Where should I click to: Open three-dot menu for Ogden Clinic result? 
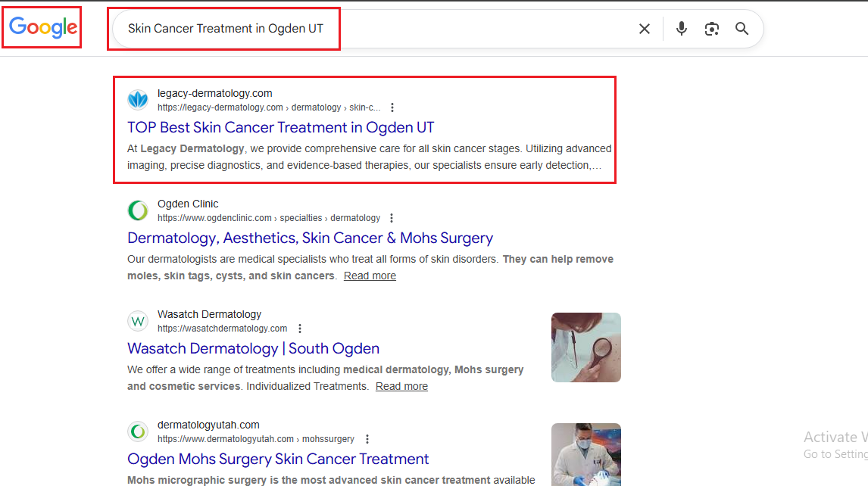click(x=391, y=218)
